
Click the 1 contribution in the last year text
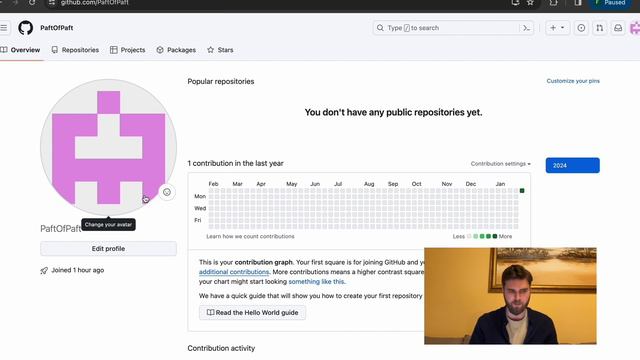(x=236, y=163)
